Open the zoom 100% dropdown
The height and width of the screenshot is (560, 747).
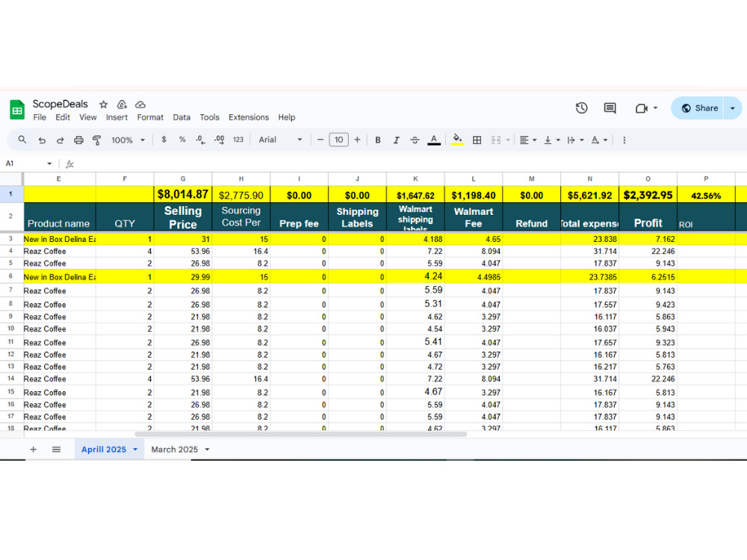(x=128, y=140)
